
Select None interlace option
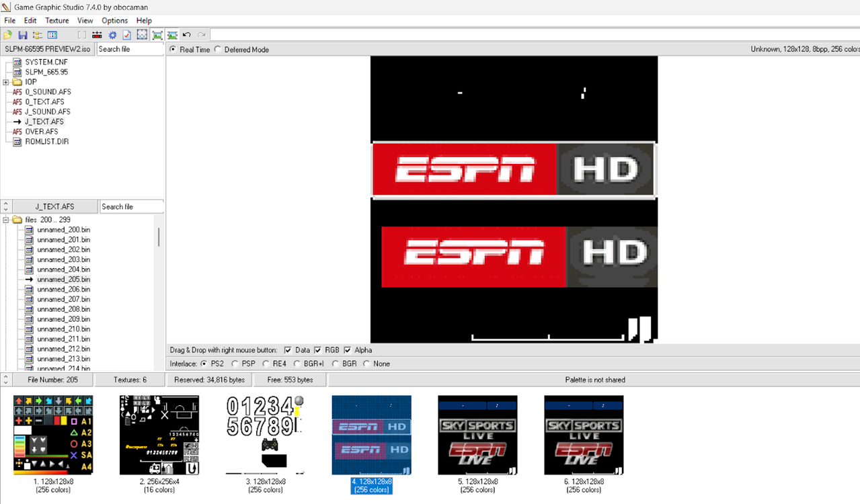point(366,364)
